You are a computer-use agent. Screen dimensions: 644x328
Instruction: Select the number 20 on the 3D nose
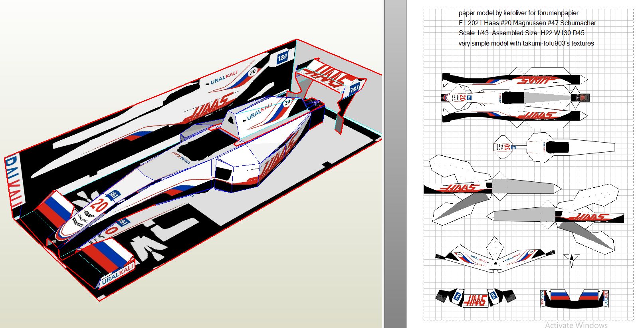[x=98, y=205]
